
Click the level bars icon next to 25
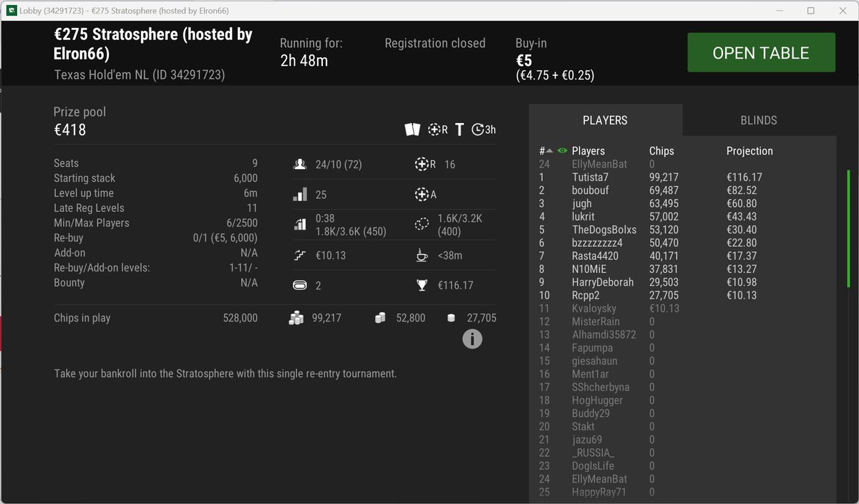pos(300,194)
